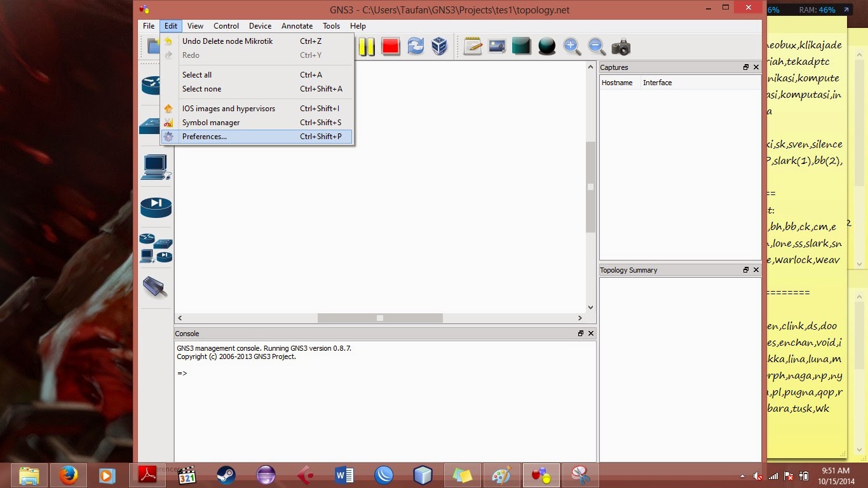Browse security devices icon in sidebar

coord(156,207)
